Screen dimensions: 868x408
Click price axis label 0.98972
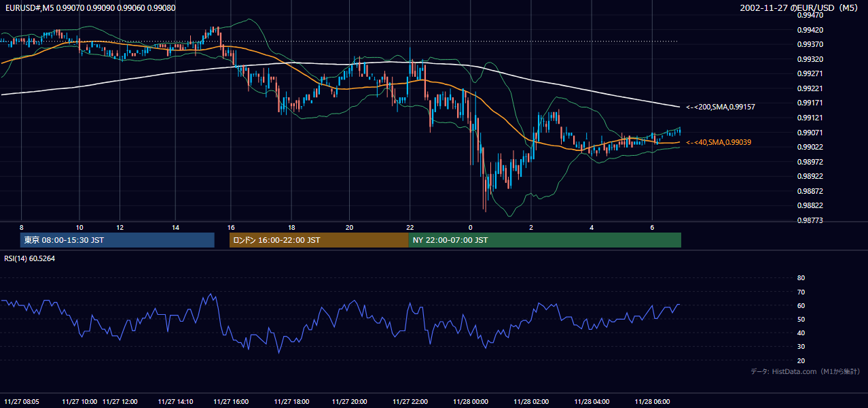coord(810,162)
